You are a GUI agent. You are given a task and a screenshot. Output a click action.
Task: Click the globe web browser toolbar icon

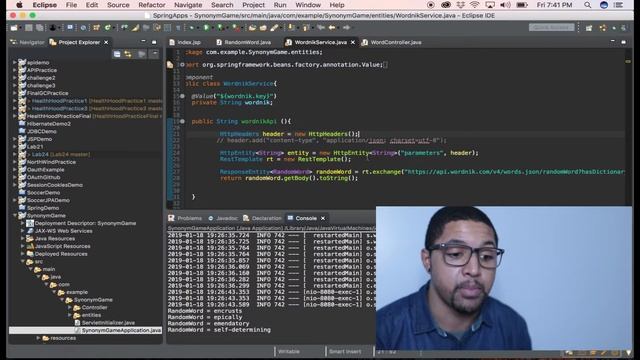83,28
